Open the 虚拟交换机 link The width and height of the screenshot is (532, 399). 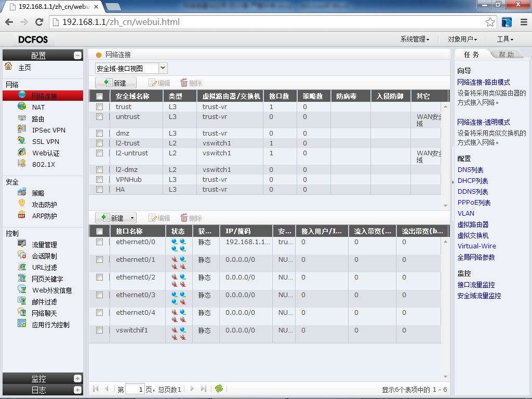[473, 235]
